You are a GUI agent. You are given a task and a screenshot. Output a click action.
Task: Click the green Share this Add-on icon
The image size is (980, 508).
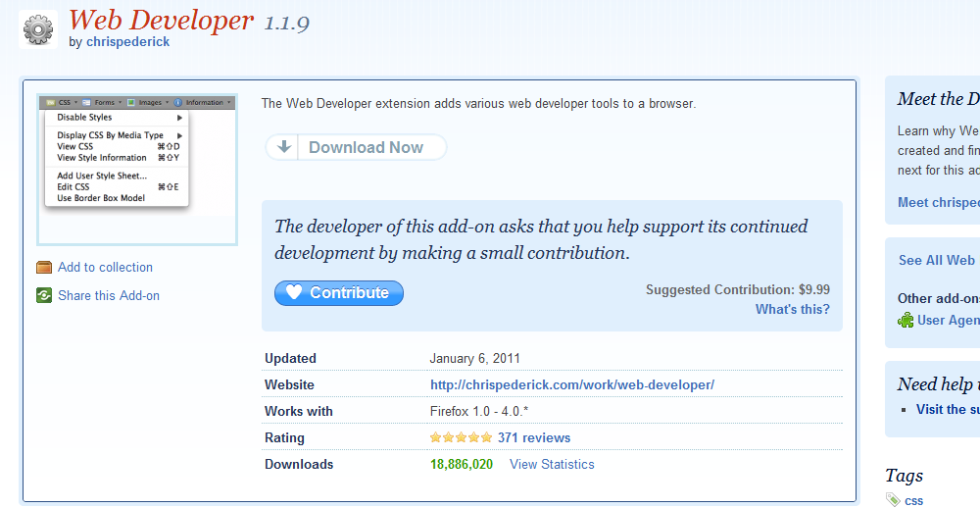pos(44,295)
